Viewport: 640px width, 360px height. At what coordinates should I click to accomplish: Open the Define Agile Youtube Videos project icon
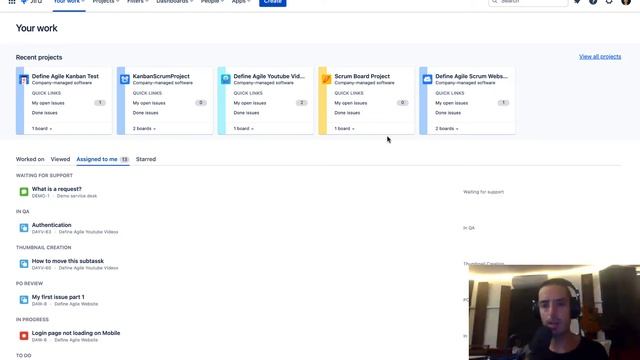pos(225,79)
